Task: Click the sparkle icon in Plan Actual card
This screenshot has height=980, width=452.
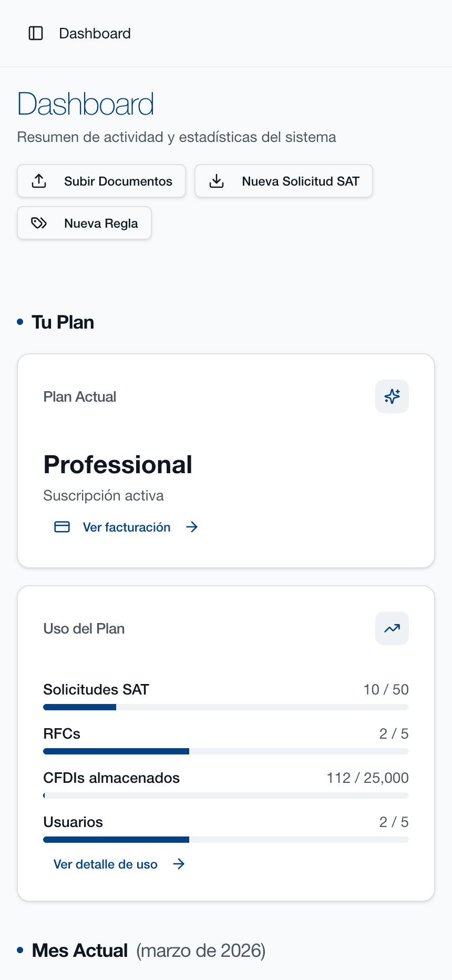Action: click(392, 396)
